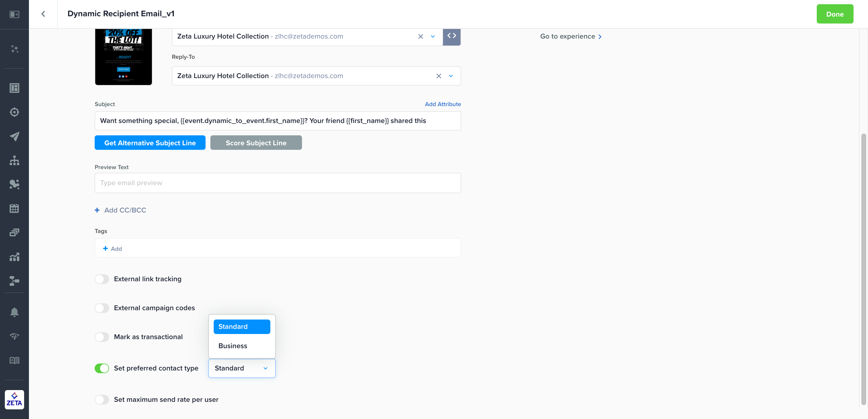Click the paper plane campaigns icon
Image resolution: width=868 pixels, height=419 pixels.
pyautogui.click(x=14, y=136)
